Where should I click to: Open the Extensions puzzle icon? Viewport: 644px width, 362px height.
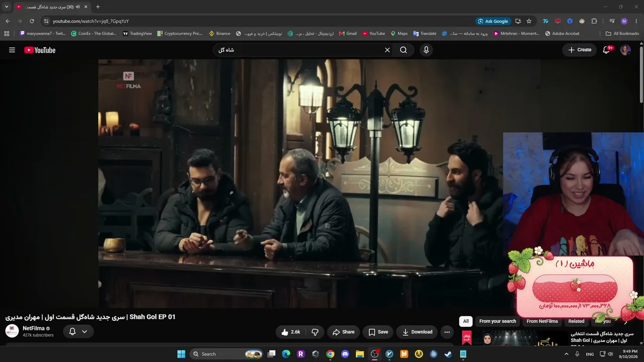tap(594, 21)
